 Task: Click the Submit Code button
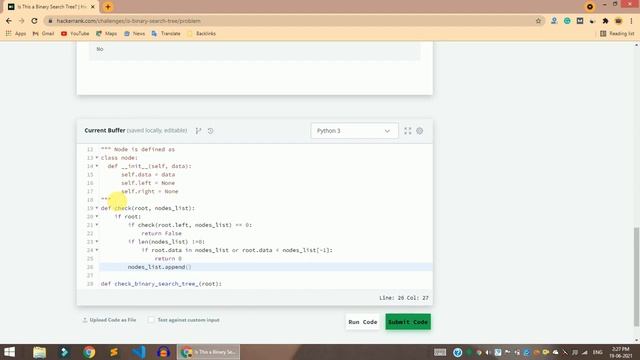[x=408, y=322]
